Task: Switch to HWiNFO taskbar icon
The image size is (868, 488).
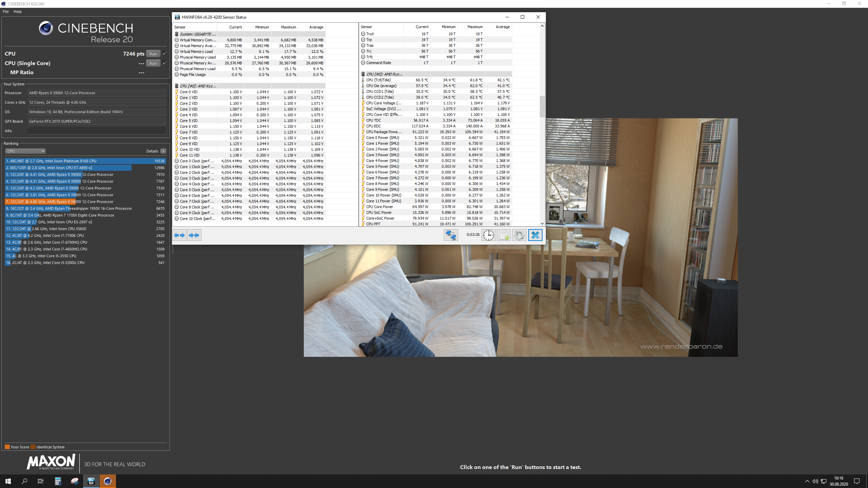Action: pyautogui.click(x=91, y=481)
